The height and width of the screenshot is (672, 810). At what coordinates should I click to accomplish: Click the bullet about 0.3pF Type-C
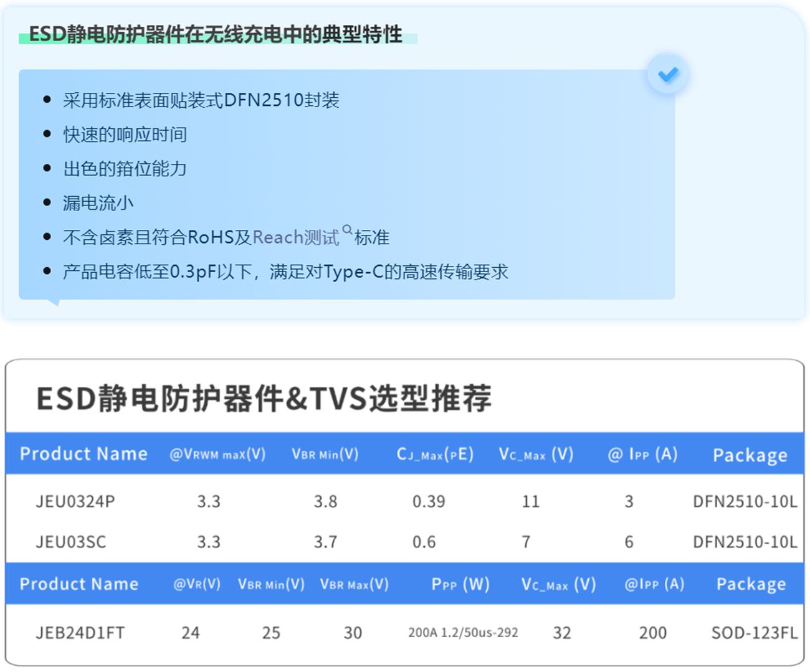pyautogui.click(x=285, y=272)
